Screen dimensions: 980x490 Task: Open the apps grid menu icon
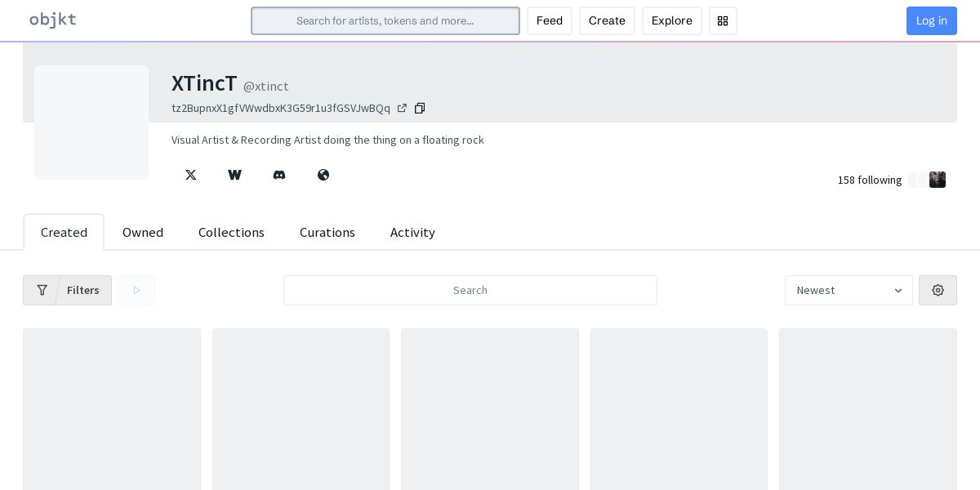(723, 21)
